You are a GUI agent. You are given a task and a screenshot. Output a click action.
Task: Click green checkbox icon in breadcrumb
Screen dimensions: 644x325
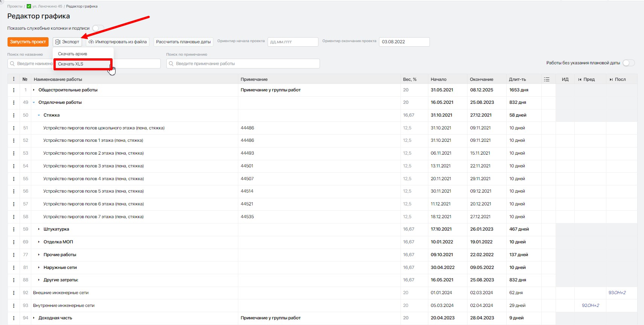point(29,6)
